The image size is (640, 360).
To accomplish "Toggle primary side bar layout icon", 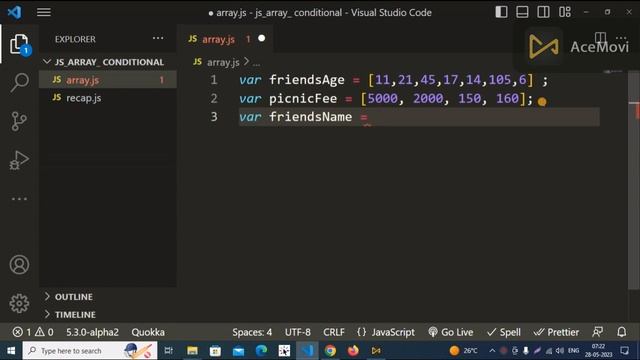I will (501, 12).
